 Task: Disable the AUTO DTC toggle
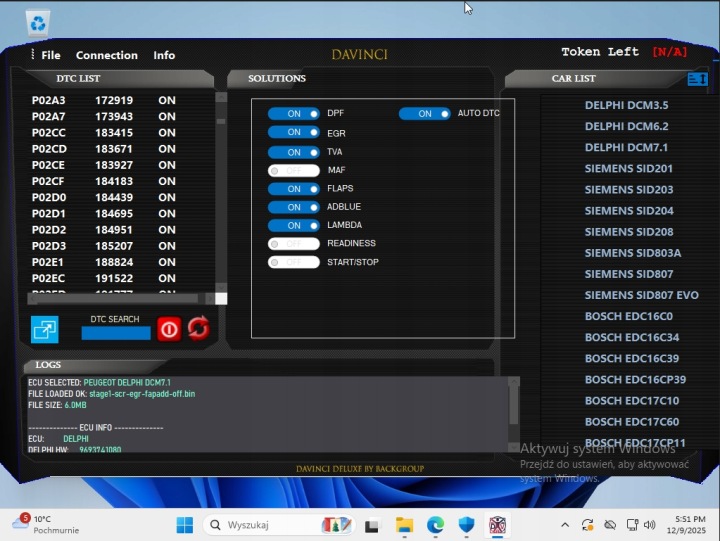tap(424, 114)
